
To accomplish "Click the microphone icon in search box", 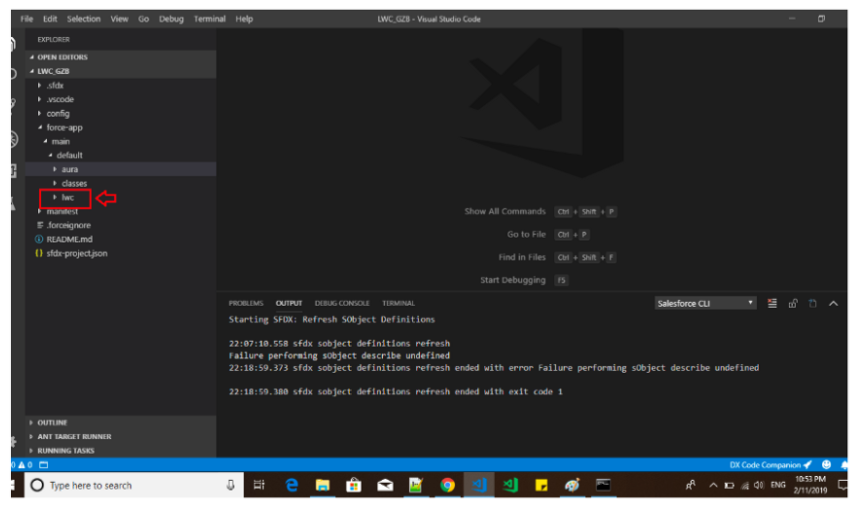I will click(x=230, y=485).
